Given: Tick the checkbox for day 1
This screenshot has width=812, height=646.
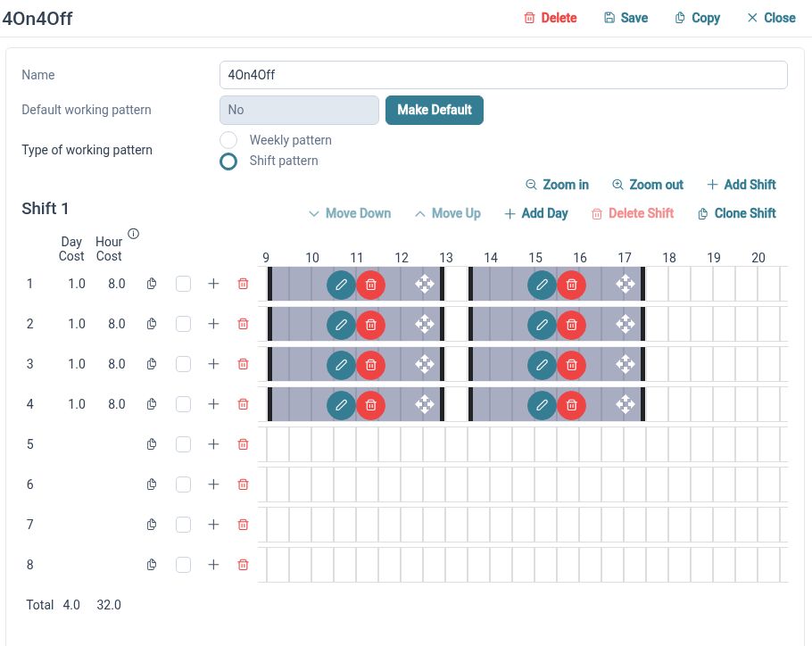Looking at the screenshot, I should pos(183,284).
